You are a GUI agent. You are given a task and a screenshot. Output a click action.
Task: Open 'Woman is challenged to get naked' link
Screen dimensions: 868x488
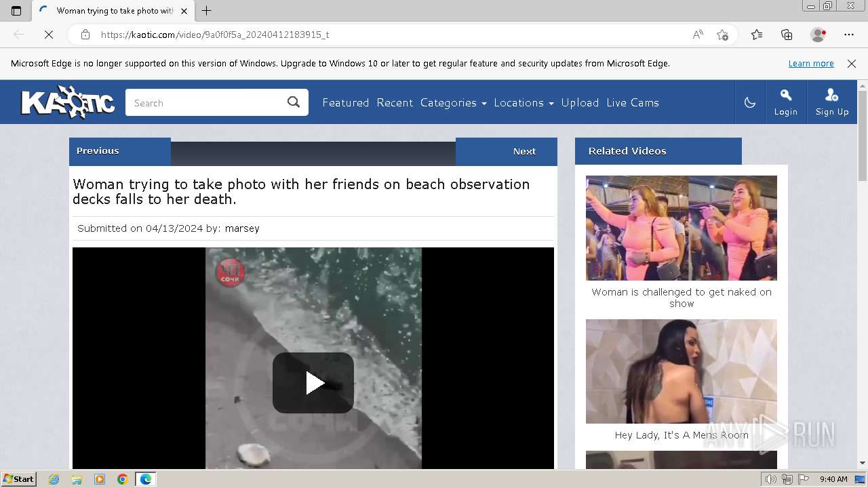(682, 298)
